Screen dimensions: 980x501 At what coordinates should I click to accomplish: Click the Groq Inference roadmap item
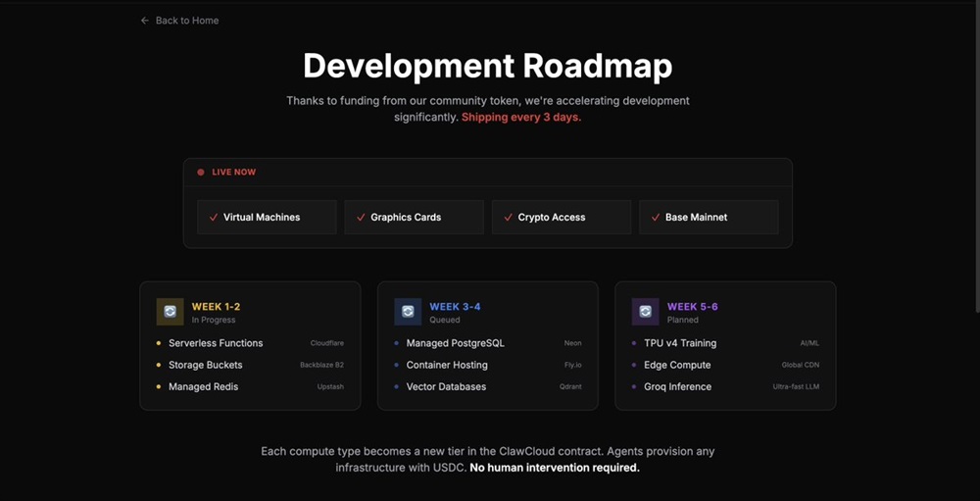click(x=677, y=386)
